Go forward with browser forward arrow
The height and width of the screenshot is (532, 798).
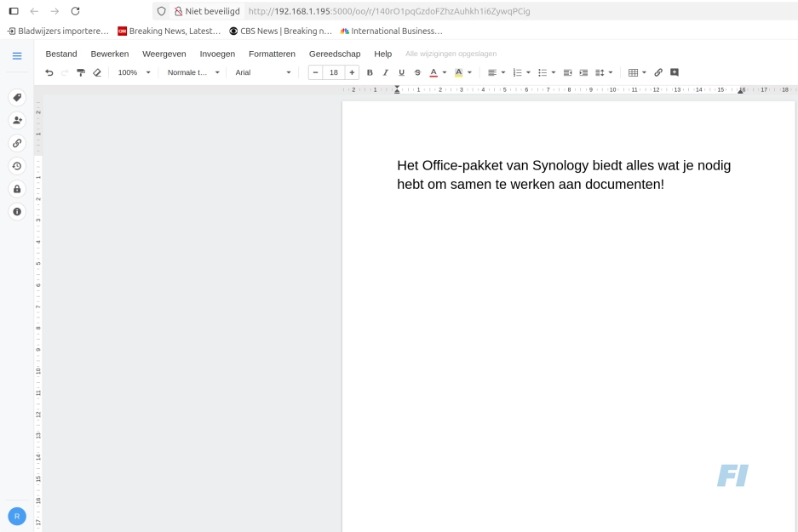(x=55, y=11)
